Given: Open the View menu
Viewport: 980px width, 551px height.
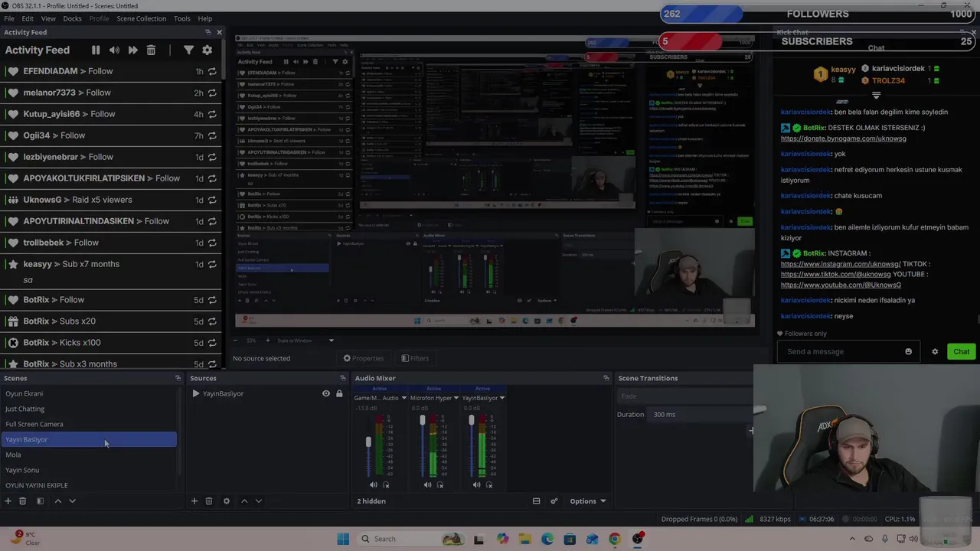Looking at the screenshot, I should pos(48,18).
